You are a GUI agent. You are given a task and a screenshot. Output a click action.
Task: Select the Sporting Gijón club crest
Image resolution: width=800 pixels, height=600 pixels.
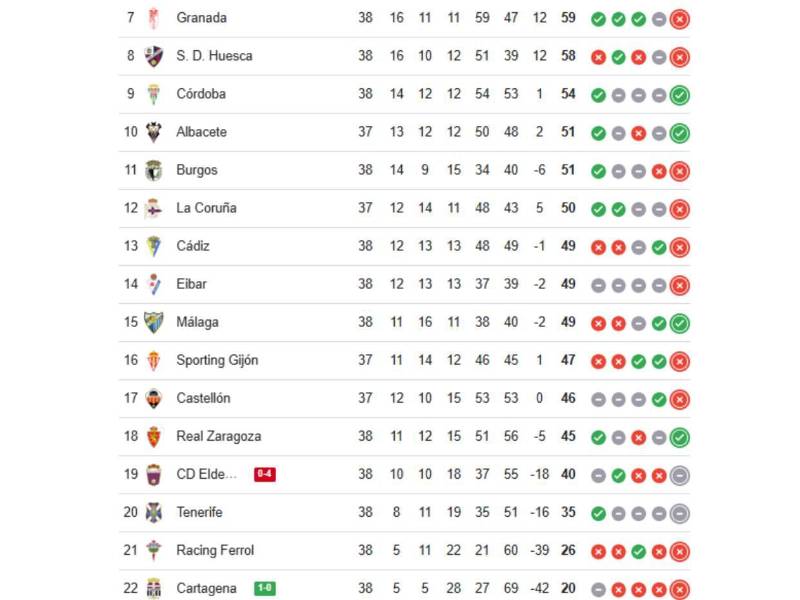coord(155,360)
